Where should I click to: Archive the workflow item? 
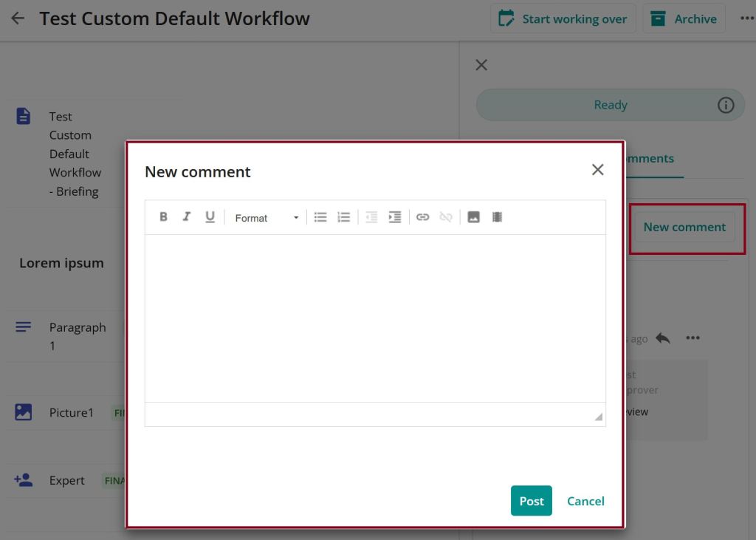pos(684,19)
